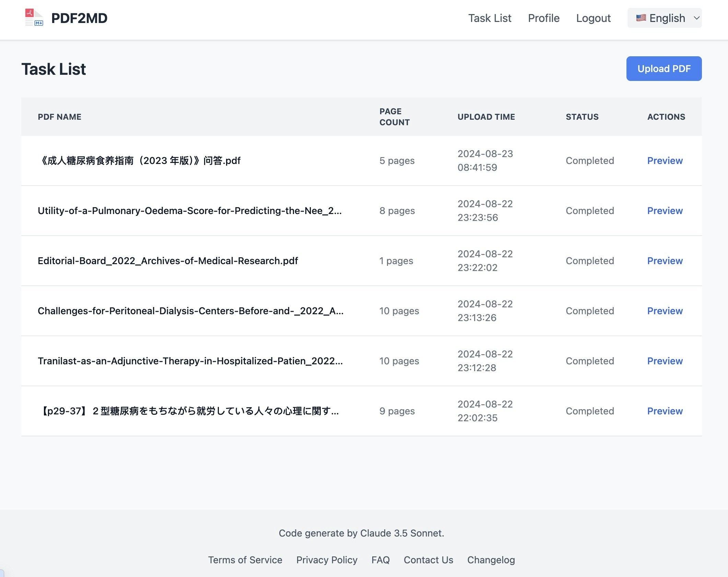Image resolution: width=728 pixels, height=577 pixels.
Task: Click the PDF2MD brand title
Action: click(x=79, y=18)
